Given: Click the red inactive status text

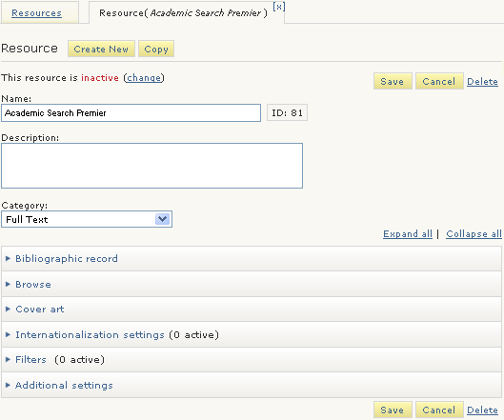Looking at the screenshot, I should click(x=100, y=78).
